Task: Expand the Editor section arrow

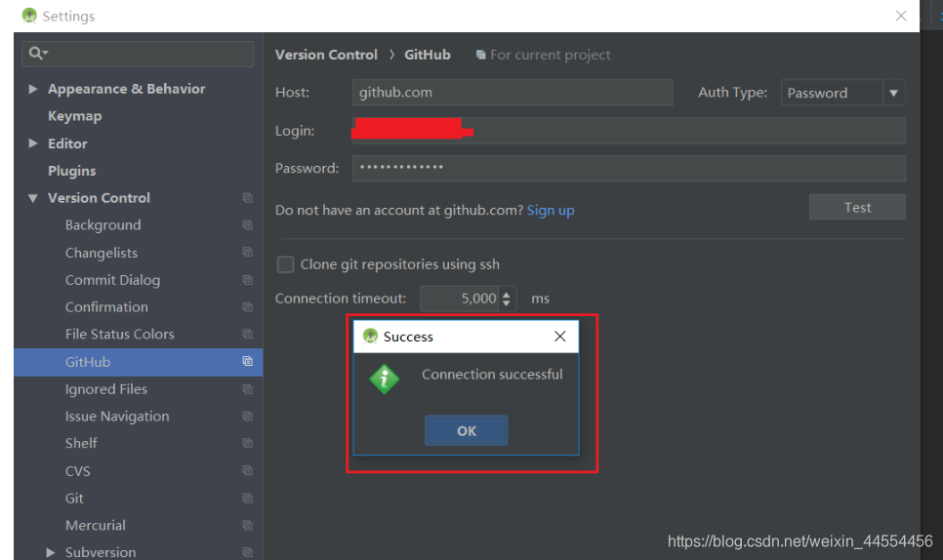Action: [x=33, y=143]
